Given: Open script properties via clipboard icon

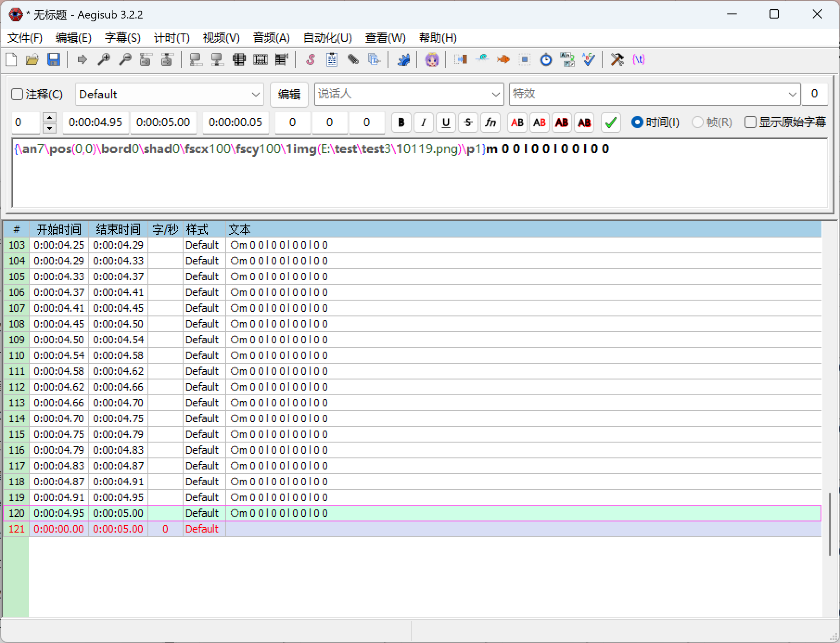Looking at the screenshot, I should 331,59.
